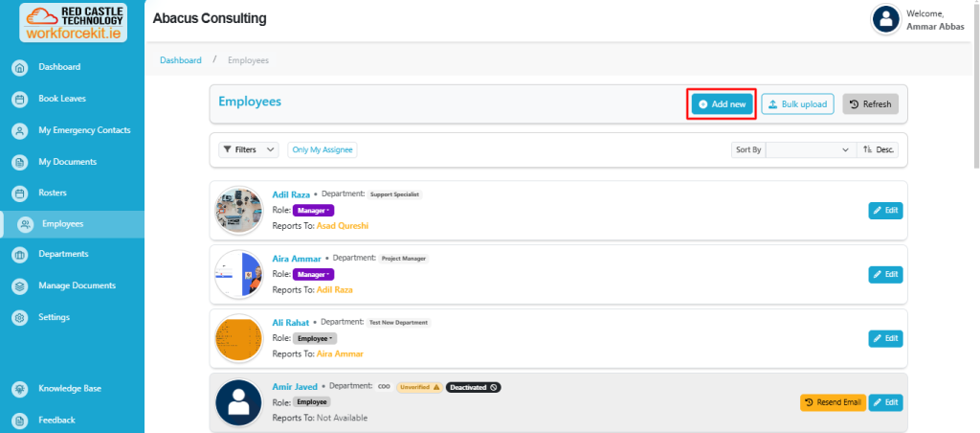Click the Knowledge Base icon
Screen dimensions: 980x433
[19, 389]
